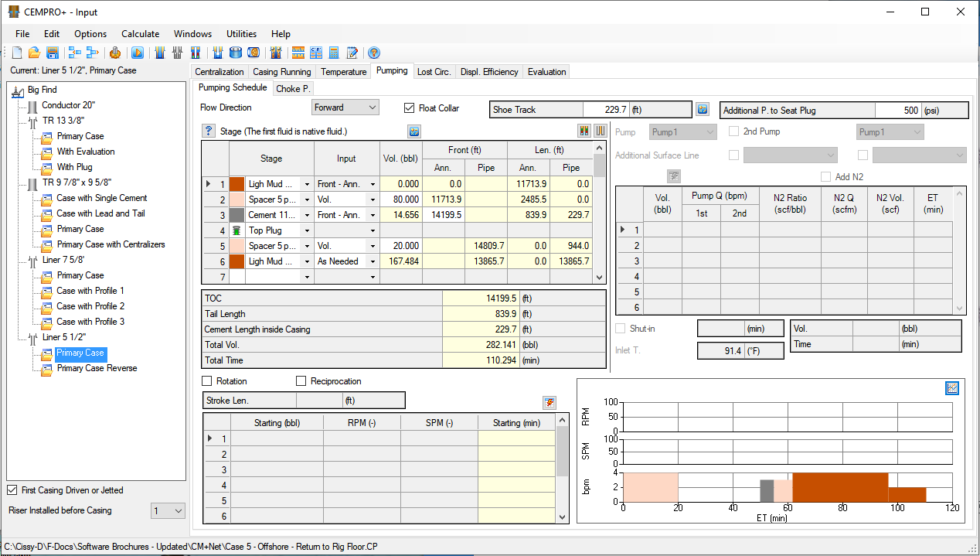The height and width of the screenshot is (556, 980).
Task: Select Primary Case Reverse in tree
Action: click(97, 368)
